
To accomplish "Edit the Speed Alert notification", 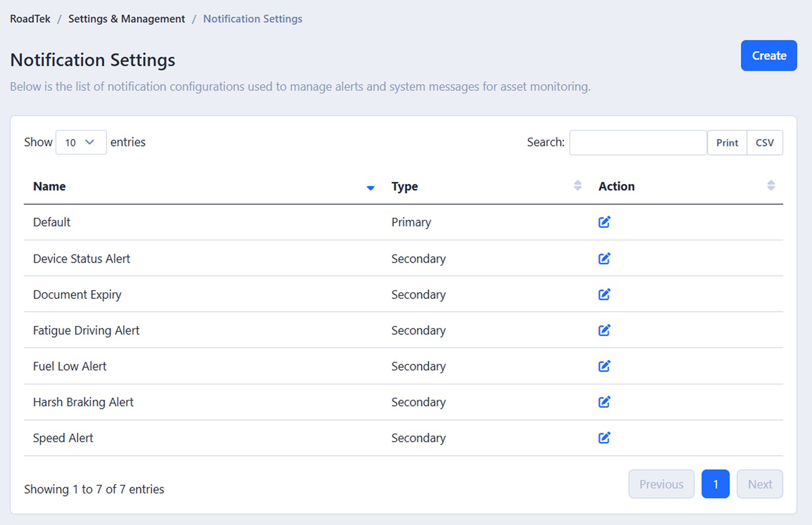I will coord(604,438).
